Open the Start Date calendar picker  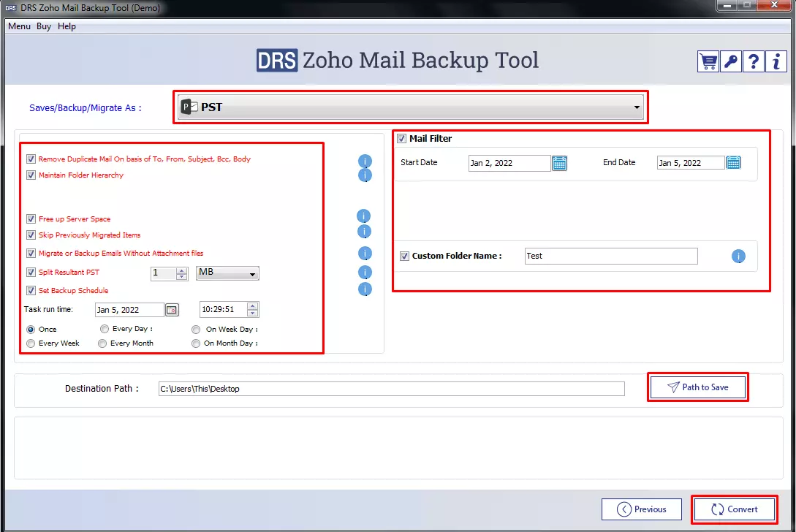tap(559, 164)
